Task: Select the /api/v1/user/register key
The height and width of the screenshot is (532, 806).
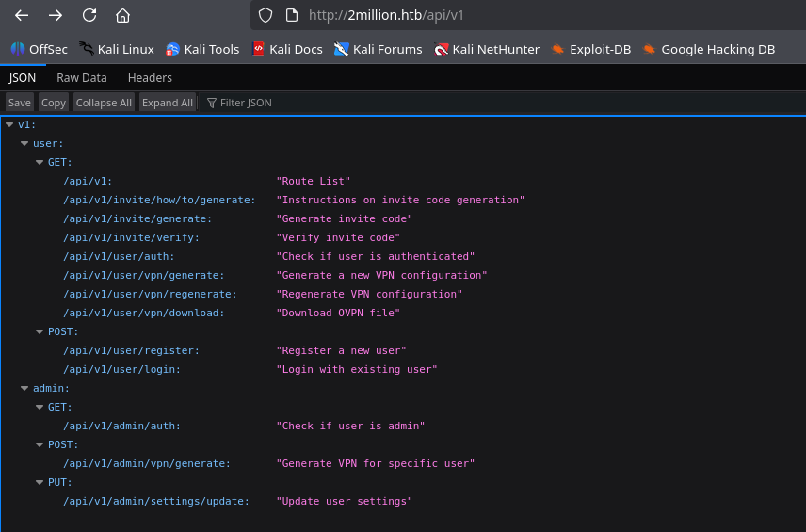Action: (x=131, y=350)
